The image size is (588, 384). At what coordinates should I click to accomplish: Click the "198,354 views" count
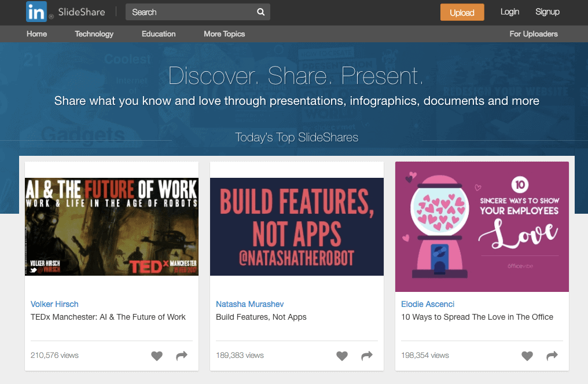pyautogui.click(x=425, y=355)
